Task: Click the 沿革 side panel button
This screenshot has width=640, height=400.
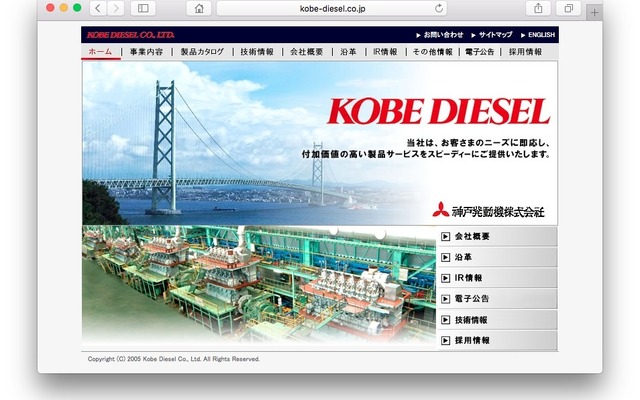Action: (497, 257)
